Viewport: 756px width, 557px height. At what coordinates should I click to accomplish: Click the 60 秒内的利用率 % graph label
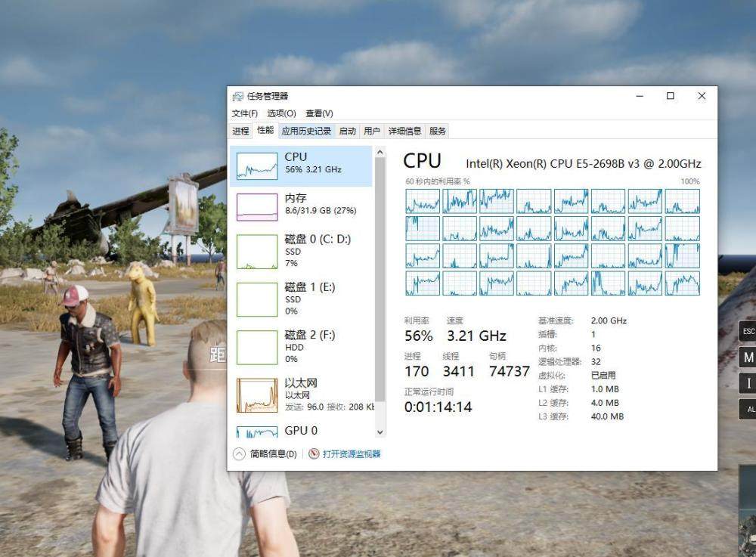(x=437, y=181)
